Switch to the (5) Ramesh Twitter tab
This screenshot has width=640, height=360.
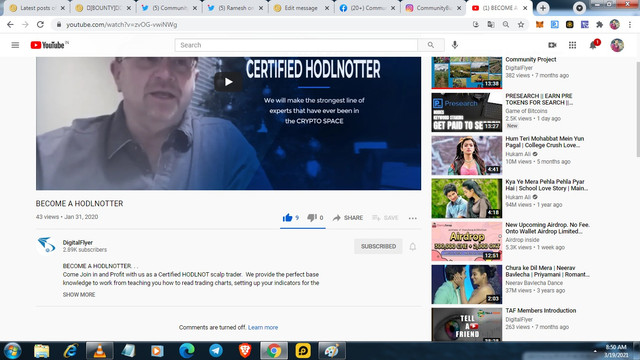tap(236, 8)
